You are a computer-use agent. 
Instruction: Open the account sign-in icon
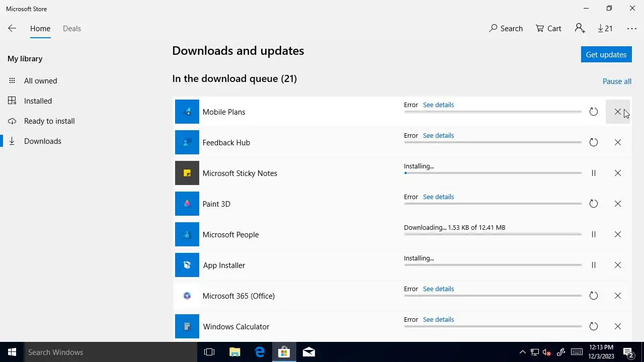(580, 29)
